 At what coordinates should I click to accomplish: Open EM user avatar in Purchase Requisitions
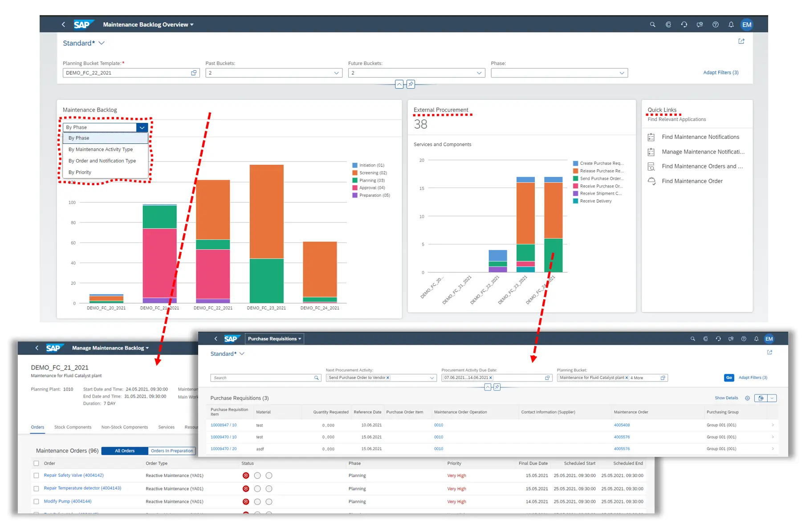(769, 339)
